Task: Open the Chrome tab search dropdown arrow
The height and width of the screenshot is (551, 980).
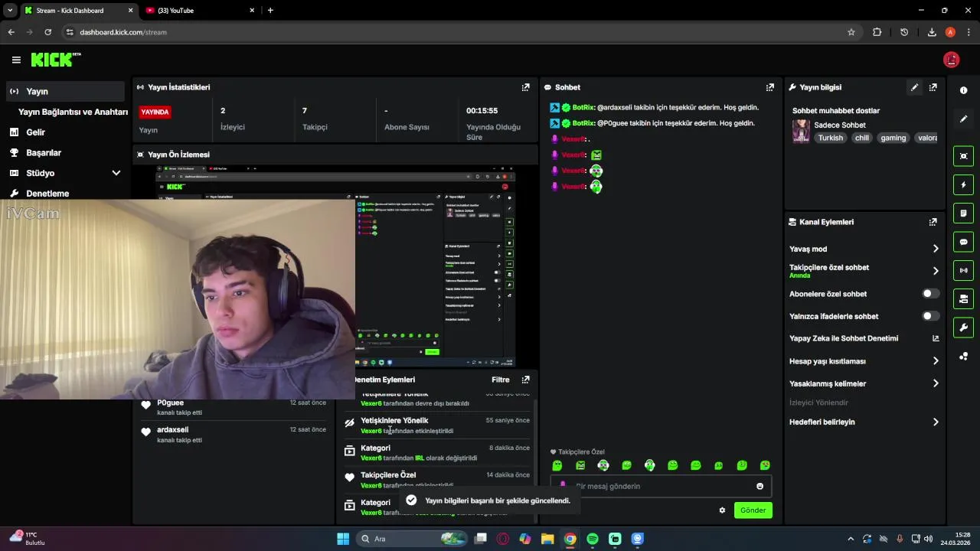Action: coord(10,10)
